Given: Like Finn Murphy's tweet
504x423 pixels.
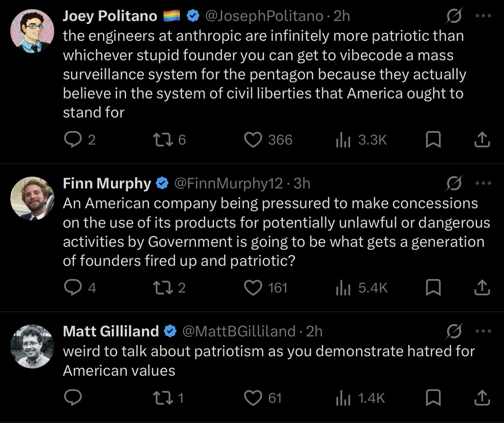Looking at the screenshot, I should click(253, 288).
